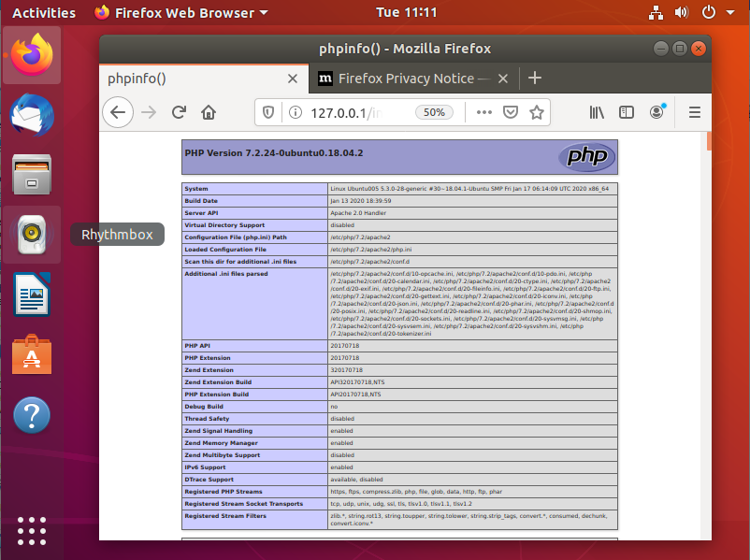Click the PHP API row label
The image size is (750, 560).
[197, 346]
